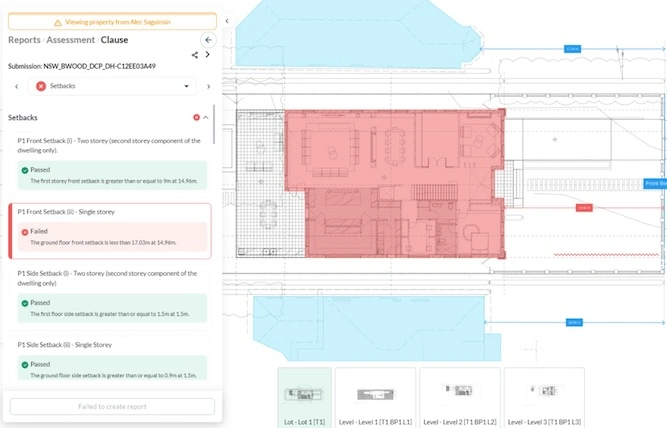This screenshot has height=428, width=667.
Task: Click the top blue measurement label on plan
Action: coord(573,49)
